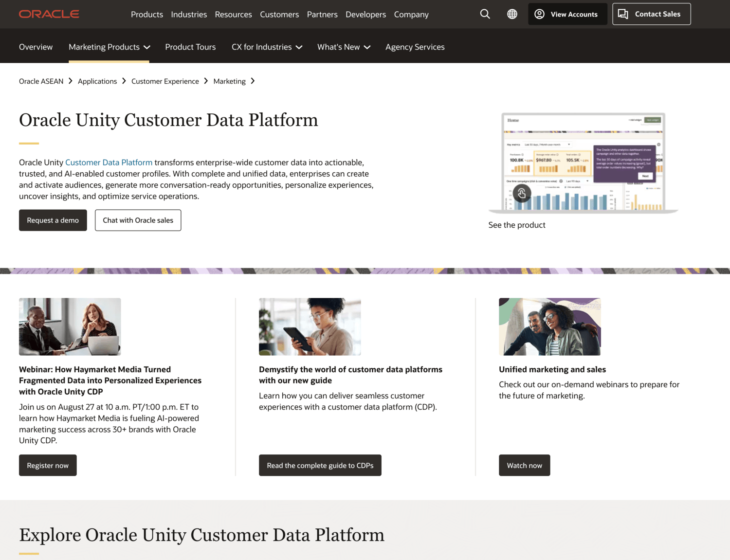
Task: Expand the CX for Industries dropdown
Action: [299, 47]
